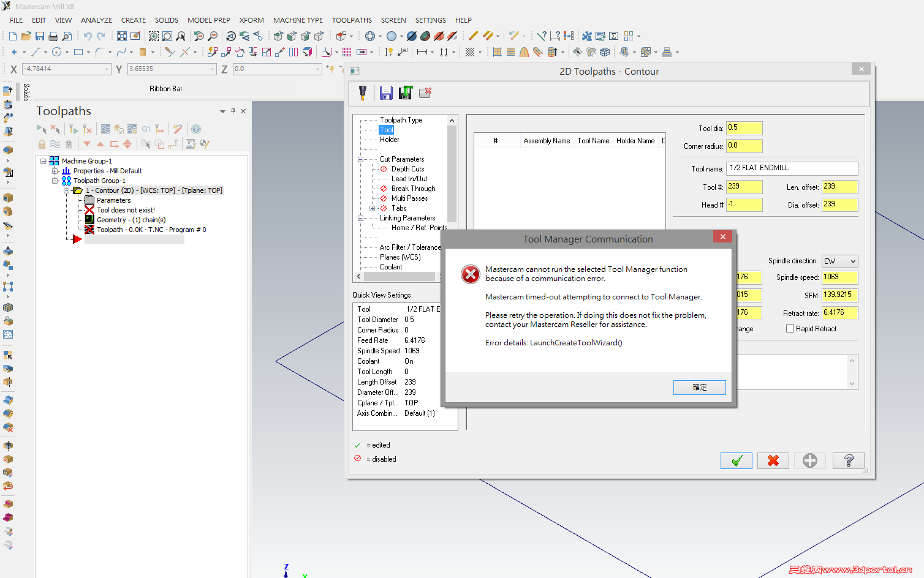The width and height of the screenshot is (924, 578).
Task: Expand Properties - Mill Default node
Action: tap(55, 171)
